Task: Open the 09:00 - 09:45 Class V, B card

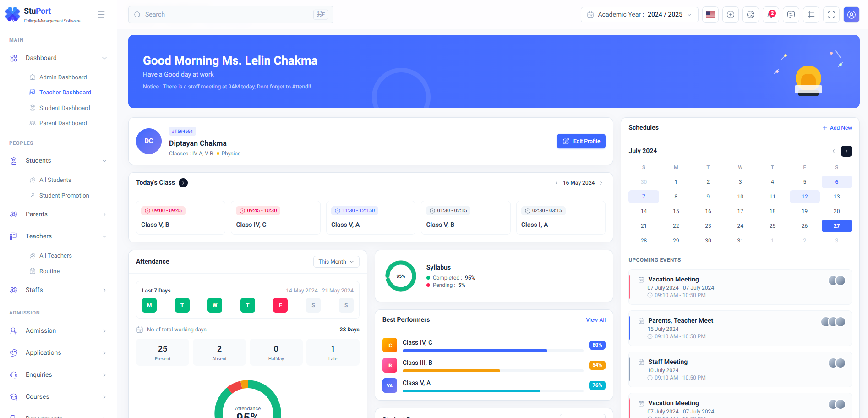Action: [180, 218]
